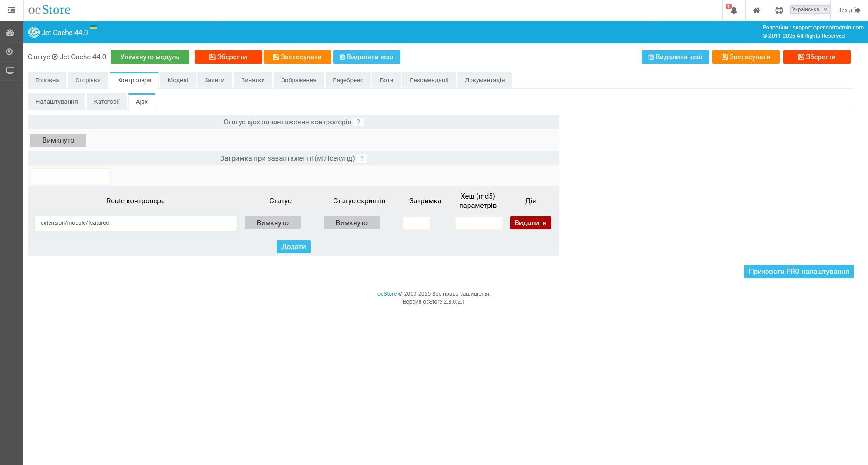
Task: Click Приховати PRO налаштування button
Action: pyautogui.click(x=798, y=272)
